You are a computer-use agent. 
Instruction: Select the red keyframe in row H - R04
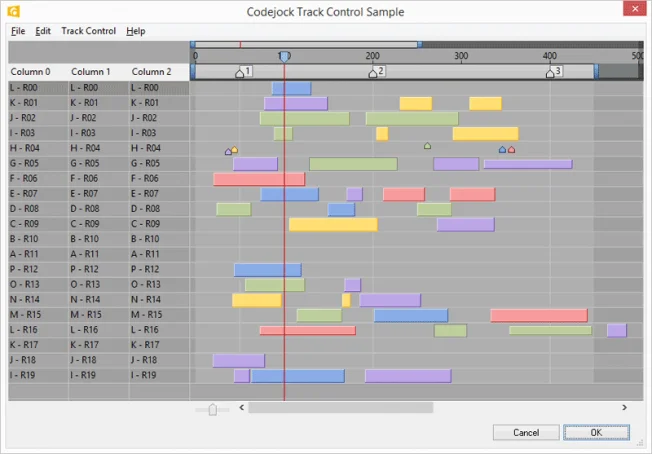click(511, 150)
